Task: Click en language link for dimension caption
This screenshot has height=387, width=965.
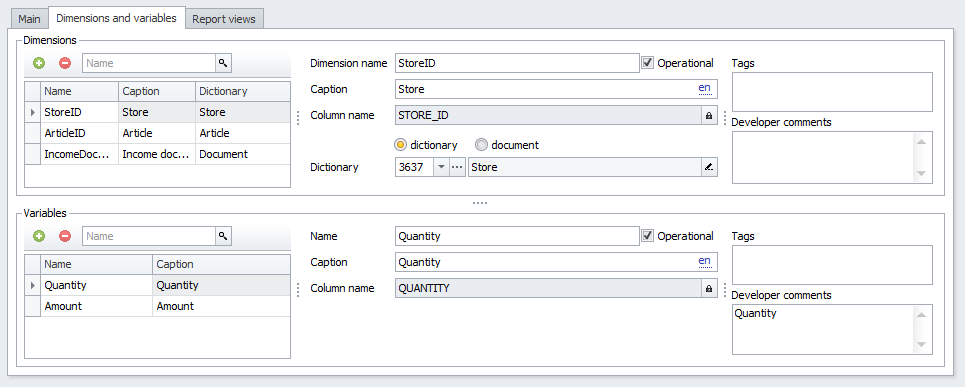Action: point(705,89)
